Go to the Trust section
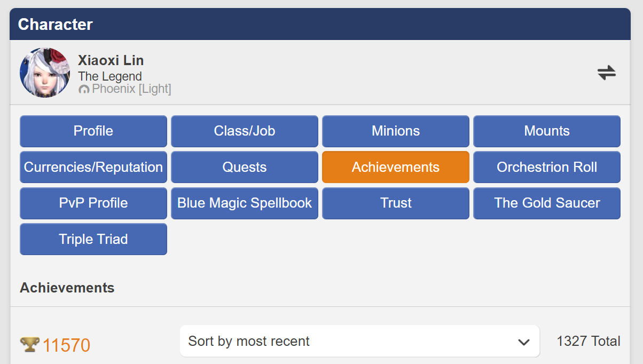Image resolution: width=643 pixels, height=364 pixels. tap(396, 203)
